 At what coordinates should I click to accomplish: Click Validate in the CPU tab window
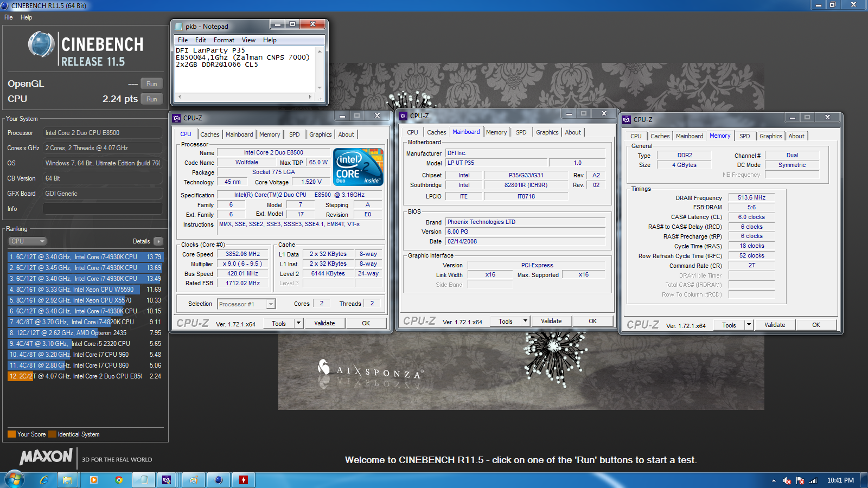coord(324,323)
